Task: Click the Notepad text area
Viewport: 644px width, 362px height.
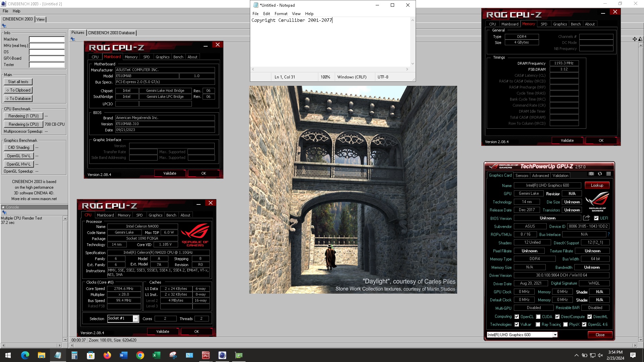Action: pyautogui.click(x=330, y=42)
